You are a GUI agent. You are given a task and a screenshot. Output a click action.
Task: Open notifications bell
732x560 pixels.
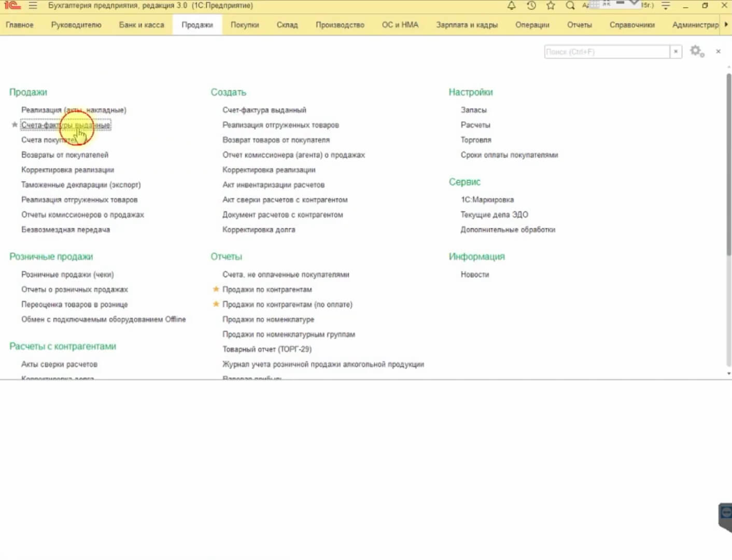pos(512,6)
